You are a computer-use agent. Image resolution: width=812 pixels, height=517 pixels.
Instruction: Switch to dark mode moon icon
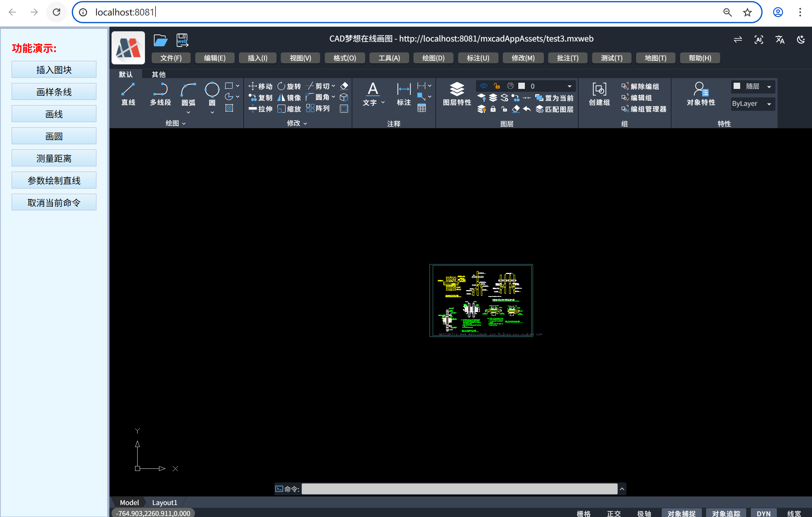point(801,40)
